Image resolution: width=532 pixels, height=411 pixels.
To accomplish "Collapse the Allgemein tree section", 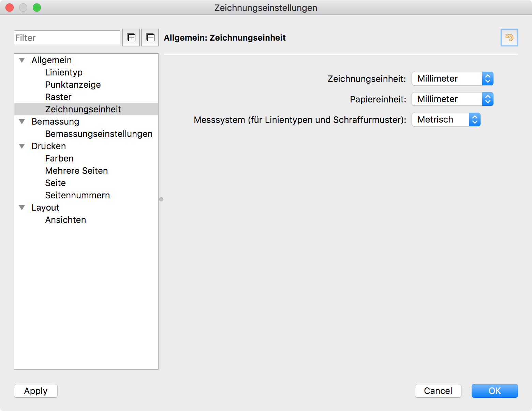I will point(22,60).
